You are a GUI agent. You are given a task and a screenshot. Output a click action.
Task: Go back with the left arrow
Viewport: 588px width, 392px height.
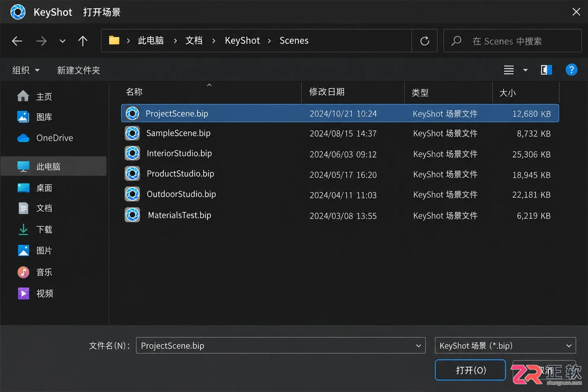17,41
